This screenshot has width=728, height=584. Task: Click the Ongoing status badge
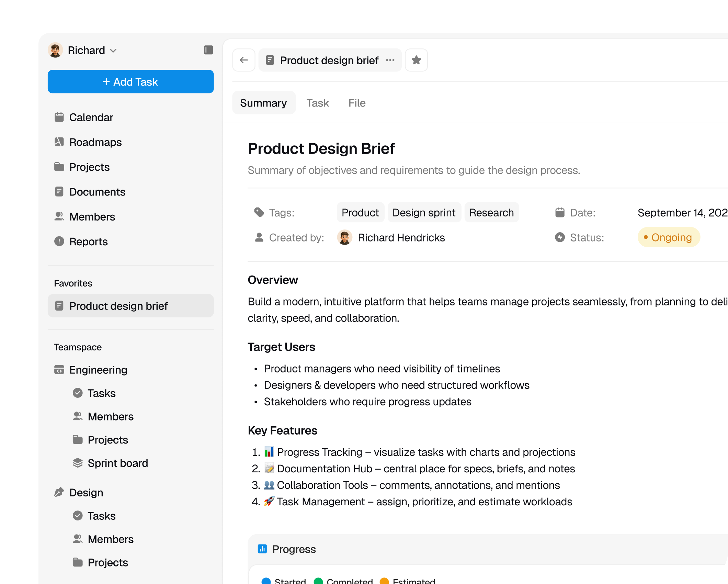[668, 237]
